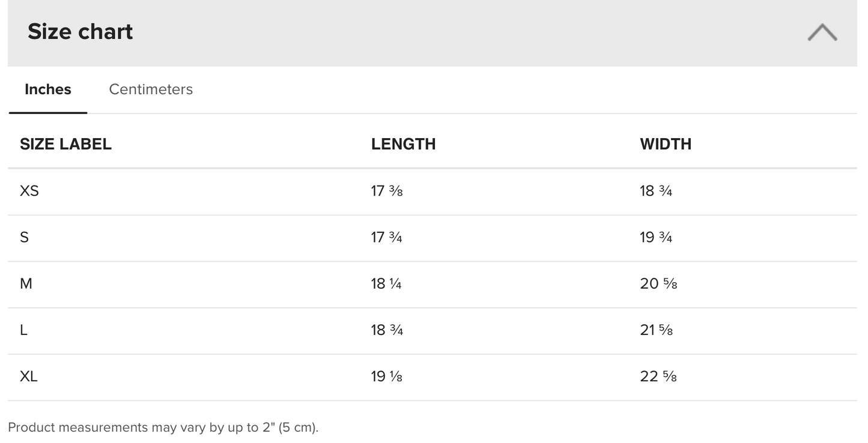Viewport: 868px width, 443px height.
Task: Select the M size row label
Action: click(x=26, y=283)
